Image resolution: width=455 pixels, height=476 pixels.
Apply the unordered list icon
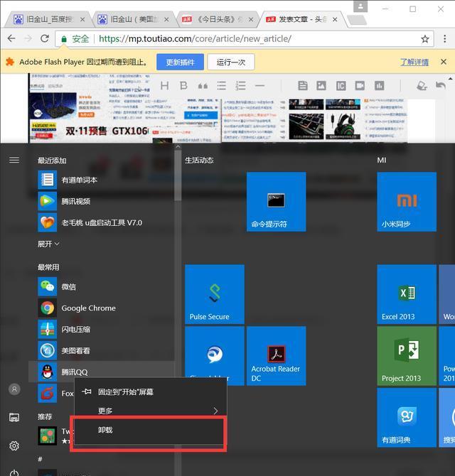pos(221,86)
